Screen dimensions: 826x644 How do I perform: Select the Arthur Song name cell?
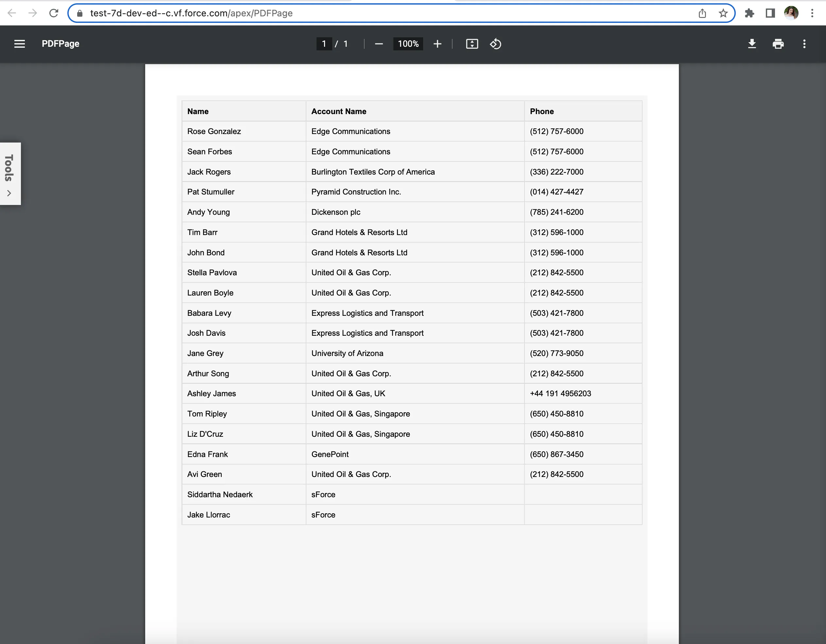pyautogui.click(x=244, y=374)
